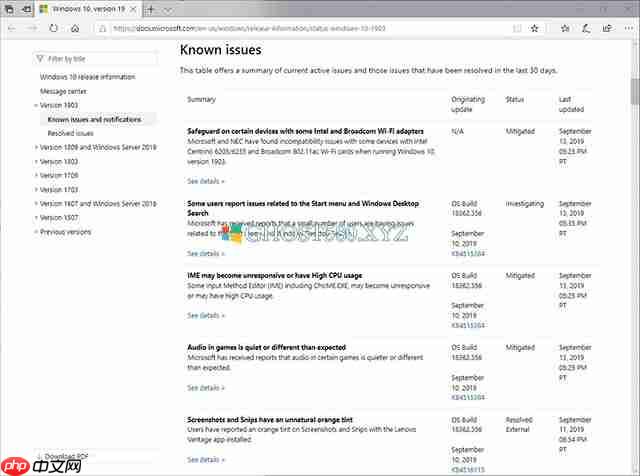Open KB4516115 link in orange tint row
Screen dimensions: 640x476
(468, 469)
